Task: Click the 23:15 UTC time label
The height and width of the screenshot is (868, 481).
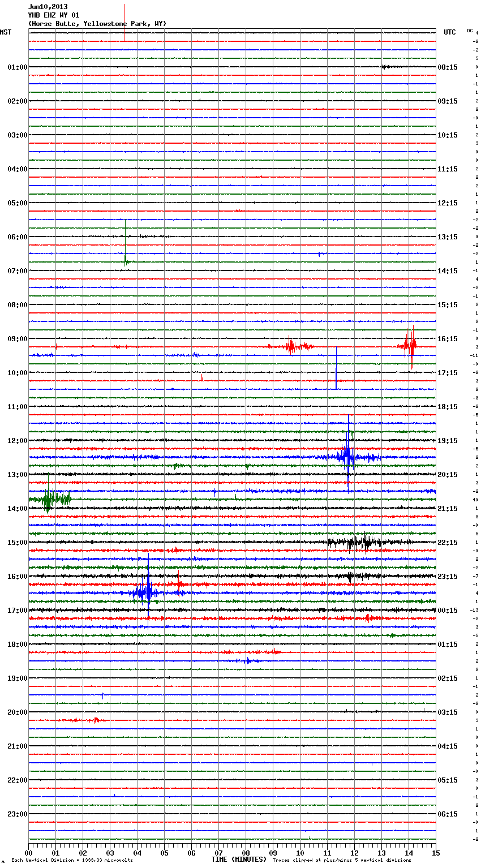Action: coord(448,577)
